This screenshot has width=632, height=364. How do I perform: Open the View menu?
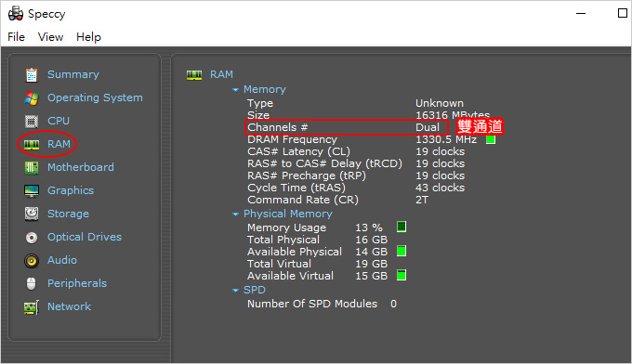pyautogui.click(x=50, y=37)
